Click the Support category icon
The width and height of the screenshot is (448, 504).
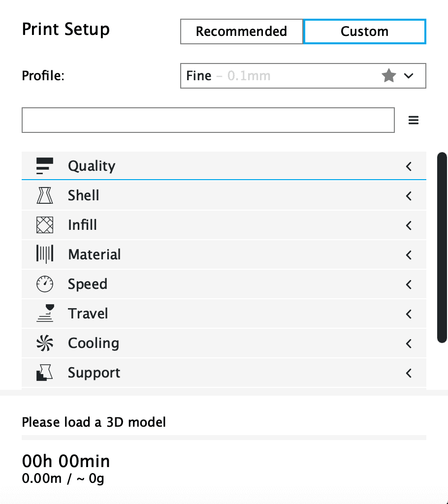(x=45, y=373)
